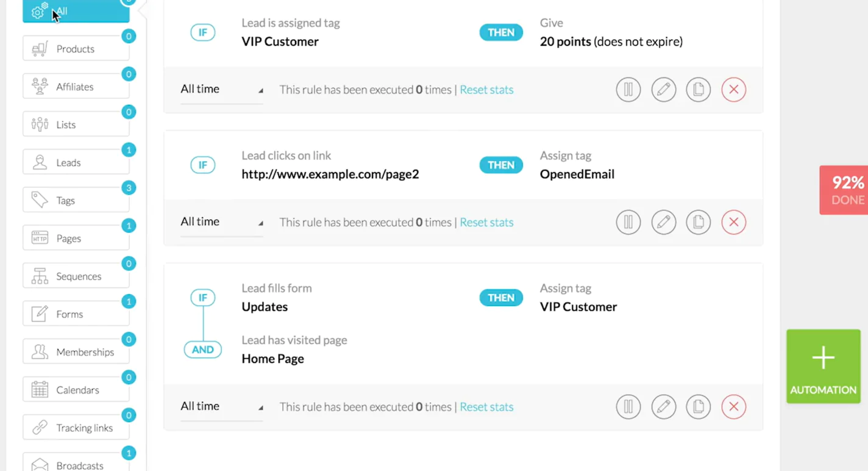Reset stats for the OpenedEmail rule
The height and width of the screenshot is (471, 868).
pyautogui.click(x=486, y=222)
